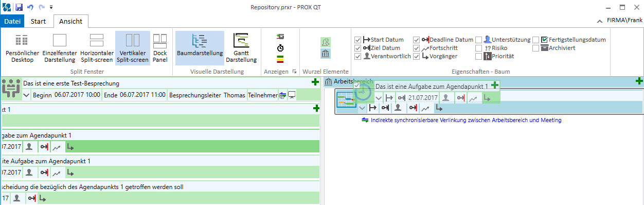Click the meeting people icon of Test-Besprechung
644x205 pixels.
point(11,89)
